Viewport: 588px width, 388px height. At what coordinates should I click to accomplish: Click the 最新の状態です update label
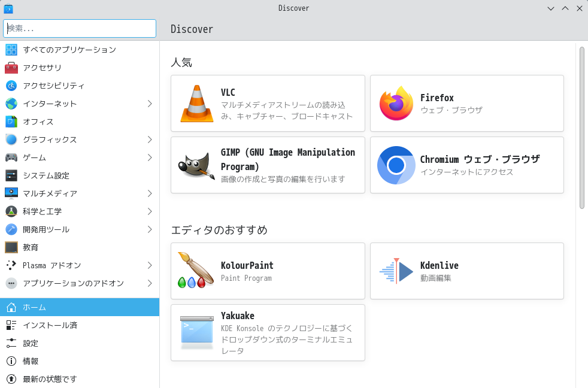pyautogui.click(x=50, y=380)
